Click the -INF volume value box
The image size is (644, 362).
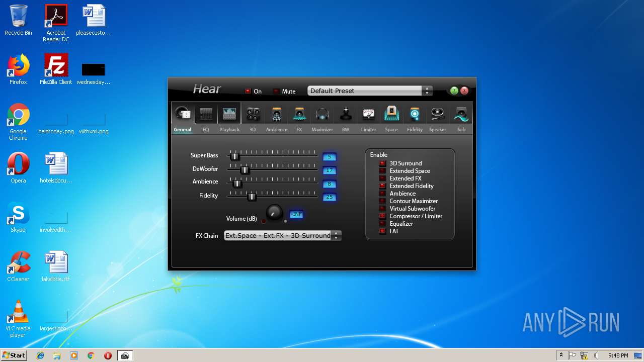[296, 215]
